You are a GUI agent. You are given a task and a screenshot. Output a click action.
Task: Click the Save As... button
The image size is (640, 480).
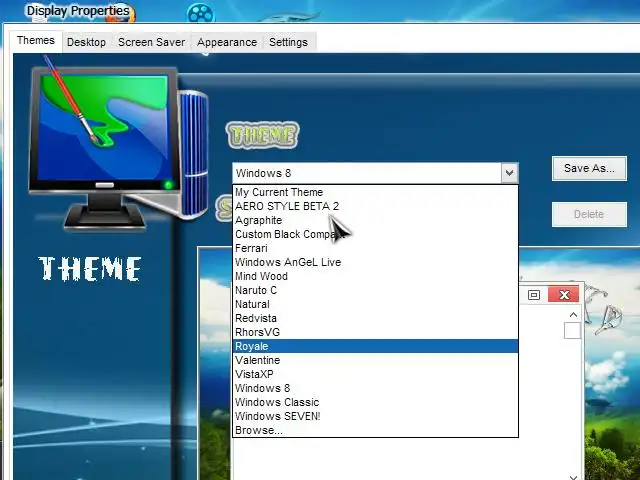tap(589, 168)
